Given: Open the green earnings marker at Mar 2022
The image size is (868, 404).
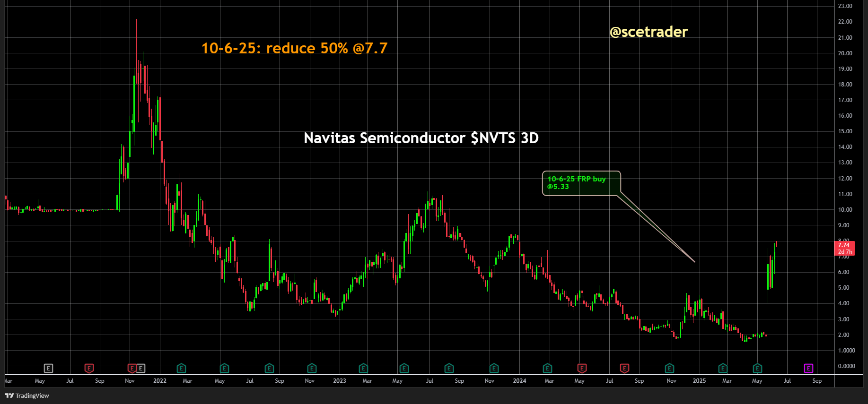Looking at the screenshot, I should pyautogui.click(x=181, y=368).
